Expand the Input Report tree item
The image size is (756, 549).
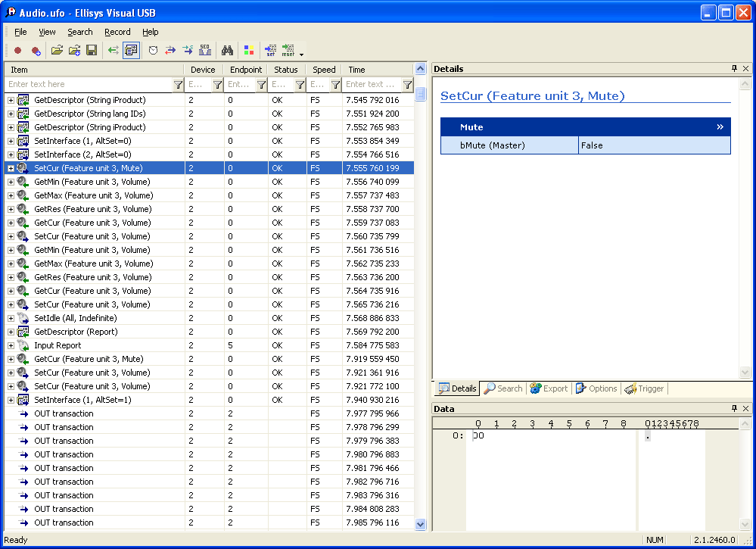(11, 345)
